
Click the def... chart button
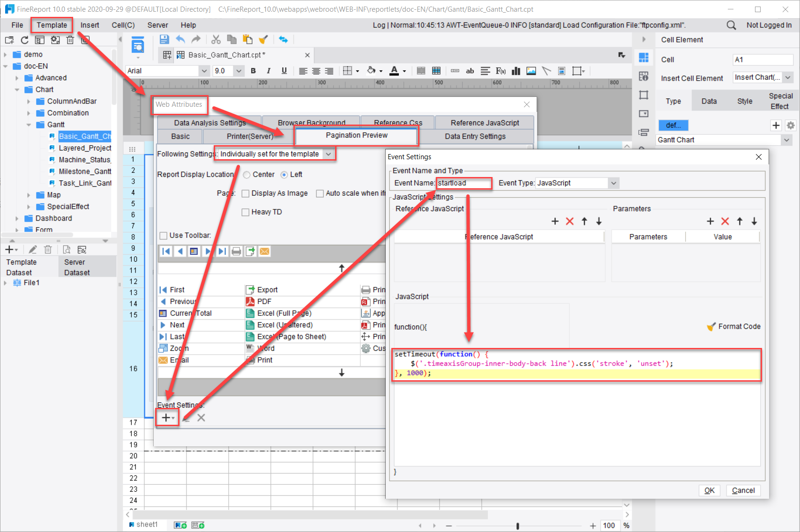click(x=673, y=125)
